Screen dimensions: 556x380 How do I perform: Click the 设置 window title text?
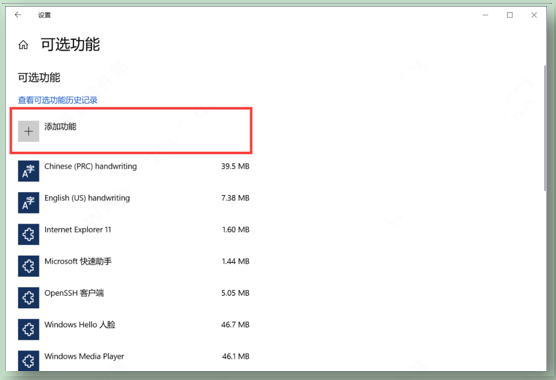[45, 15]
